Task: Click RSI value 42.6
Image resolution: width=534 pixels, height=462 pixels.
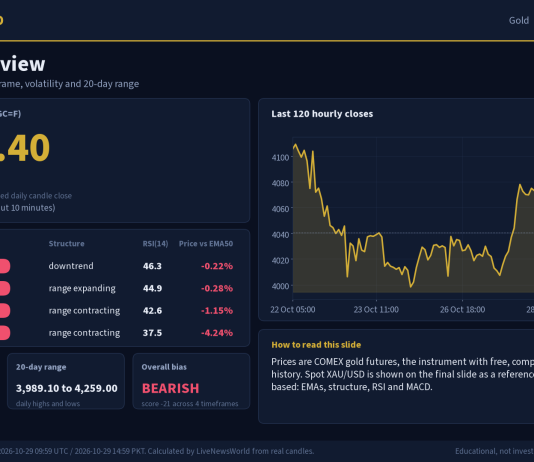Action: [x=152, y=310]
